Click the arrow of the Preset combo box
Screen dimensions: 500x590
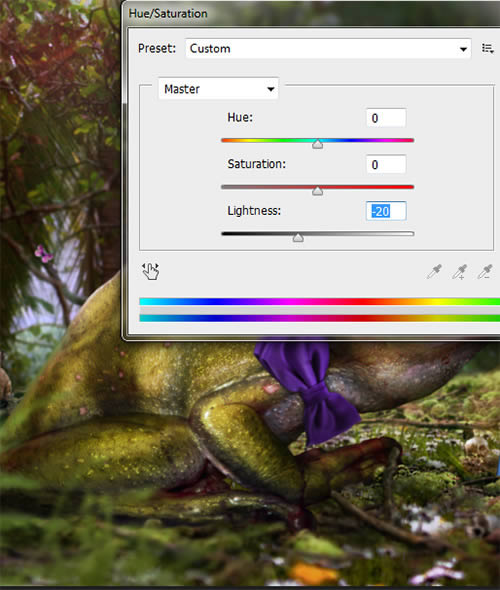463,49
